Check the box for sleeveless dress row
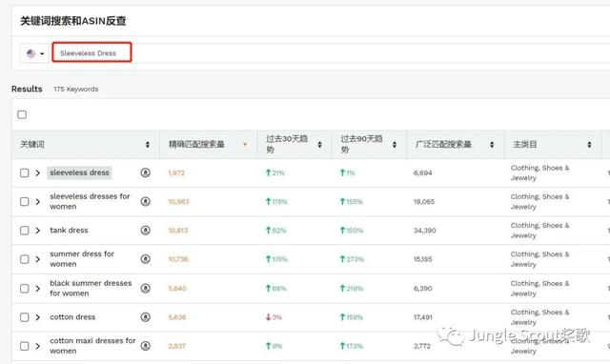This screenshot has height=364, width=610. tap(25, 172)
